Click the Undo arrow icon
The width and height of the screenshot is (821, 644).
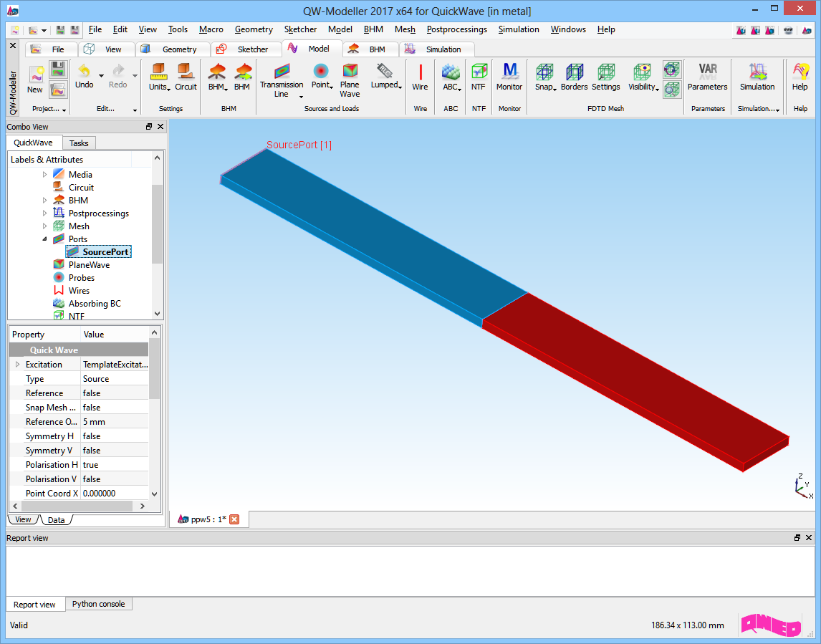84,71
